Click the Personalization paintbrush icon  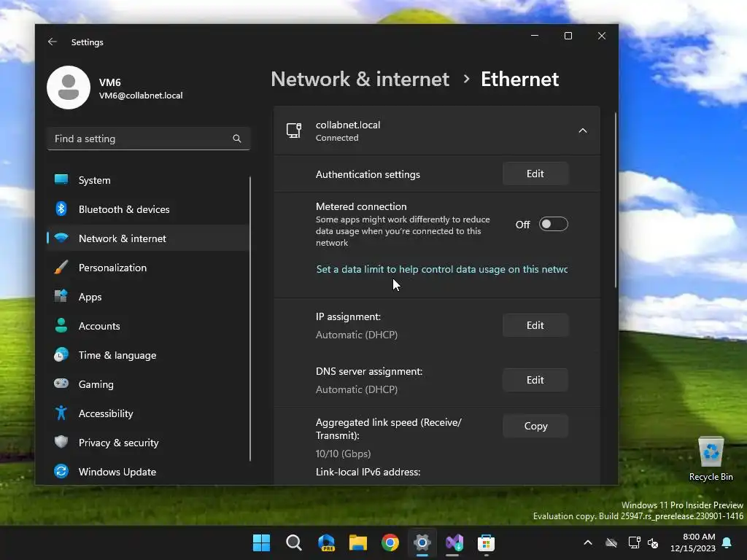pyautogui.click(x=61, y=267)
